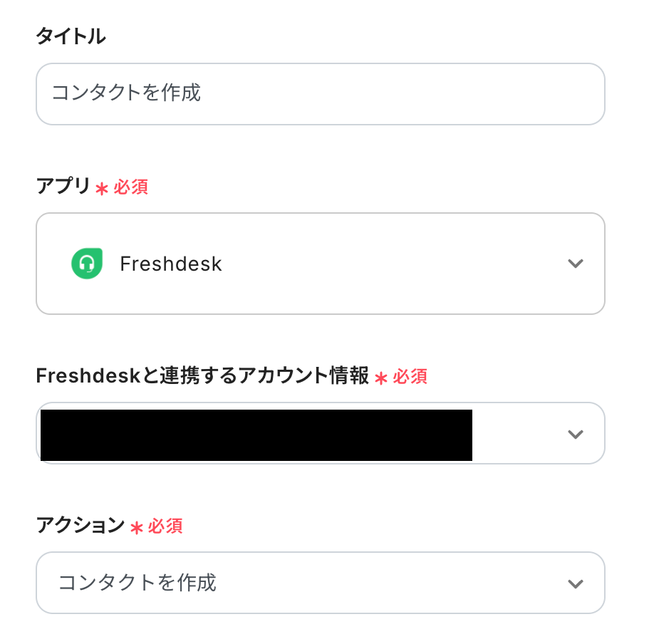Expand the アクション dropdown chevron
This screenshot has width=649, height=644.
click(x=576, y=583)
